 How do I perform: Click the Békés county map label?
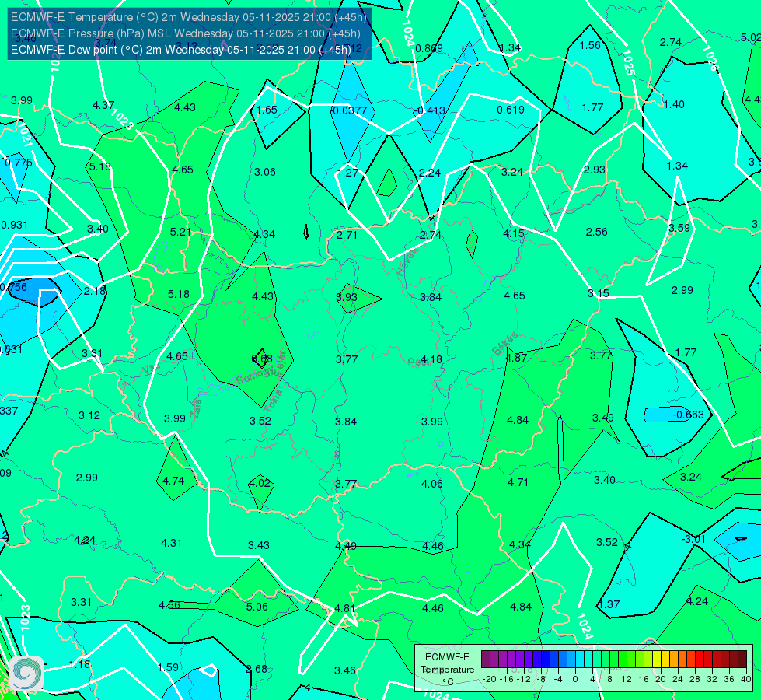coord(504,343)
